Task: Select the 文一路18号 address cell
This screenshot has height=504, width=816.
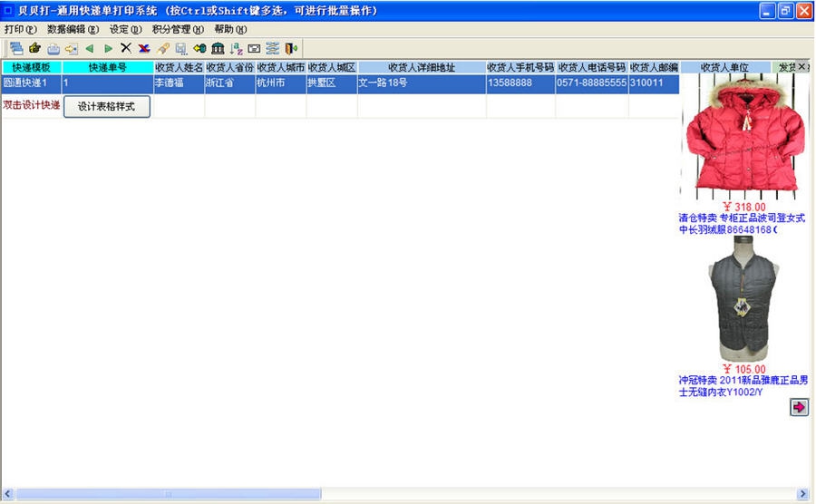Action: [422, 83]
